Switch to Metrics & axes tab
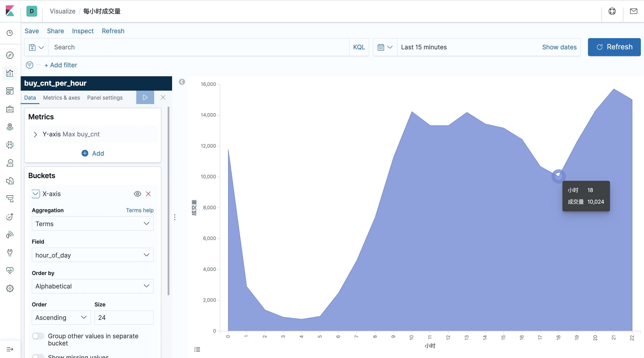The height and width of the screenshot is (358, 644). [61, 98]
